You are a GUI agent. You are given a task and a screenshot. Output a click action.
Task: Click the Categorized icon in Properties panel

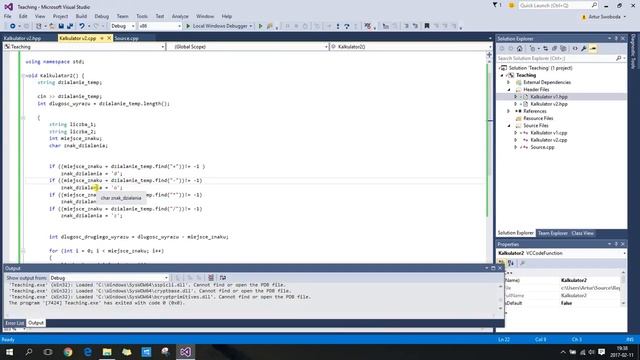tap(502, 263)
